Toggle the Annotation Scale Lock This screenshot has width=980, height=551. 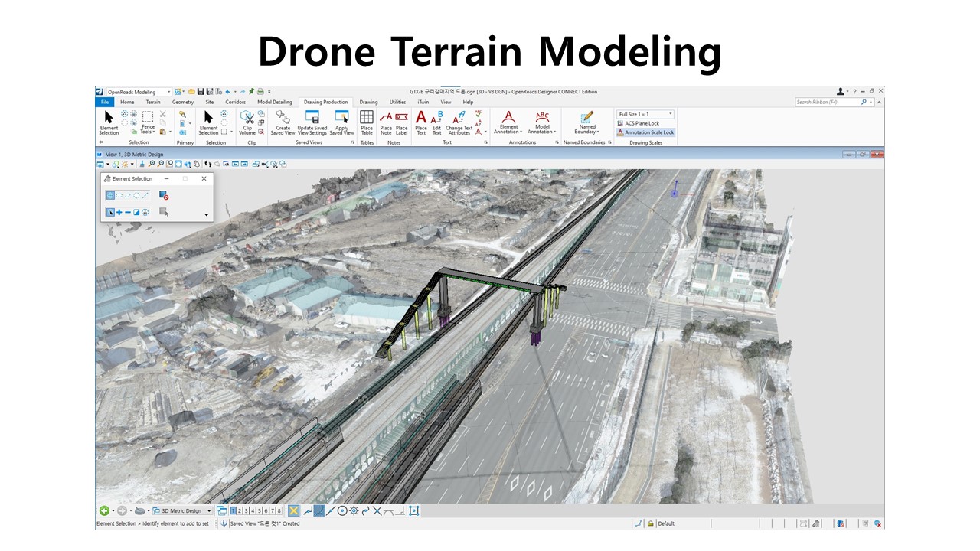pos(645,132)
